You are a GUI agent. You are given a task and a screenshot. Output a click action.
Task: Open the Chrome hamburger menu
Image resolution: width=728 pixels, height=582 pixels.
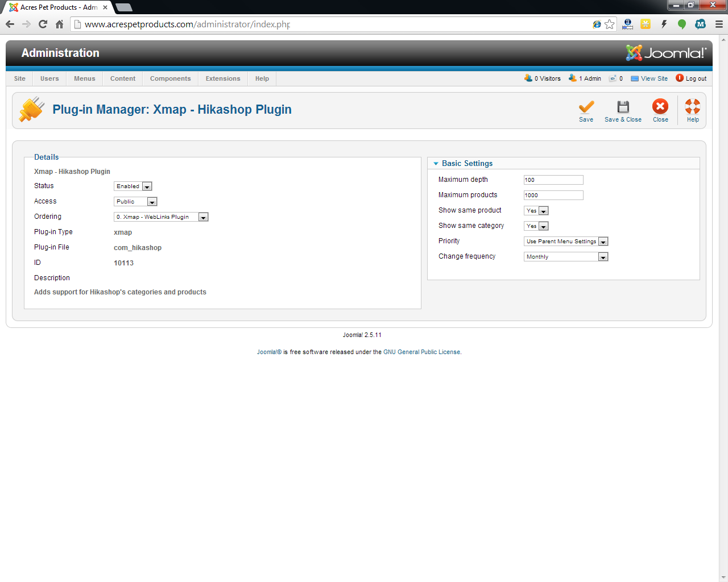[719, 24]
